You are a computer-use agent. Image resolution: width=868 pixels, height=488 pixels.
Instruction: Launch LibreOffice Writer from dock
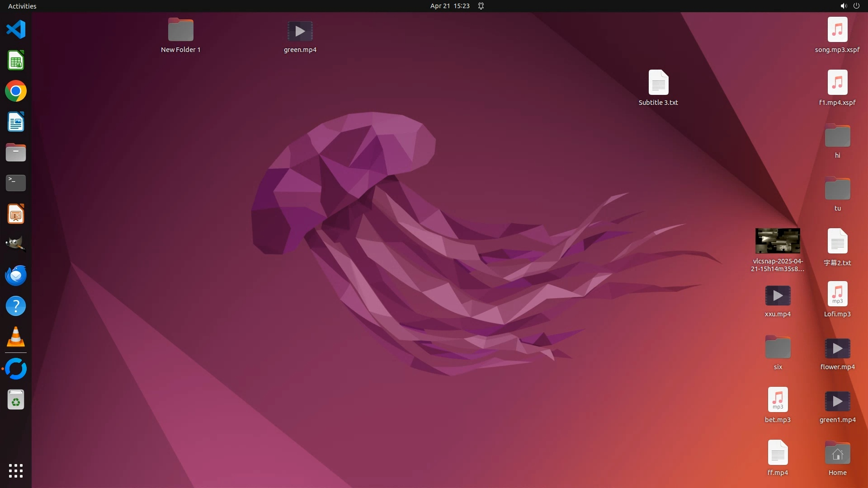coord(16,122)
